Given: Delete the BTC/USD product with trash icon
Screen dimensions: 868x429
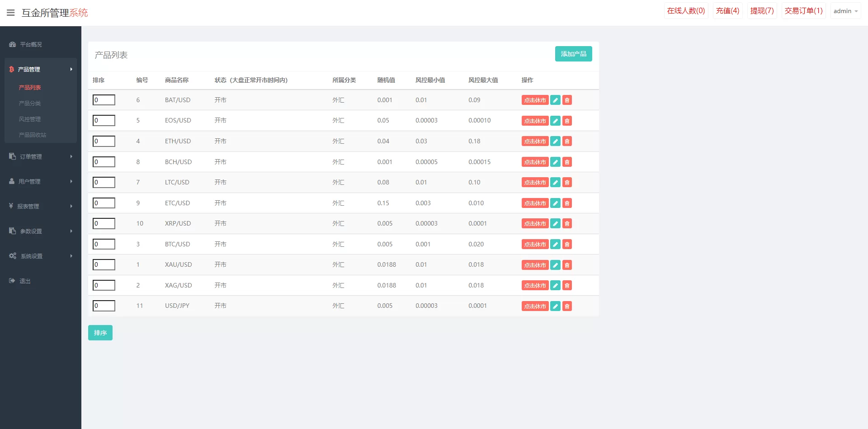Looking at the screenshot, I should pos(567,245).
